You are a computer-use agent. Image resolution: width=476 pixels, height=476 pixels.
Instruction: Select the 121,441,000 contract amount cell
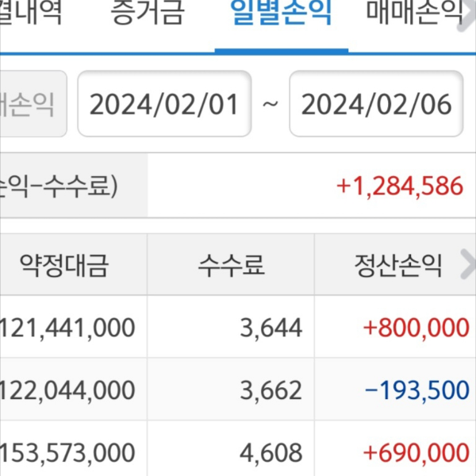pyautogui.click(x=70, y=326)
